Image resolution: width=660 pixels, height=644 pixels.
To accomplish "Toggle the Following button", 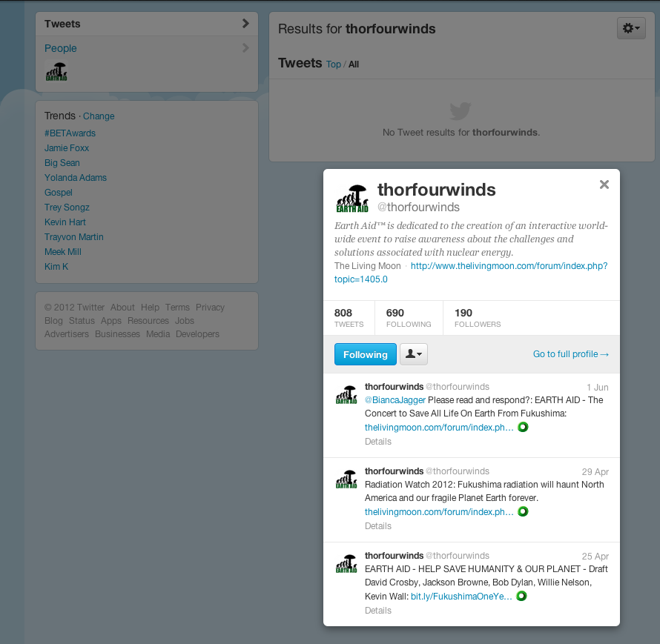I will [365, 354].
